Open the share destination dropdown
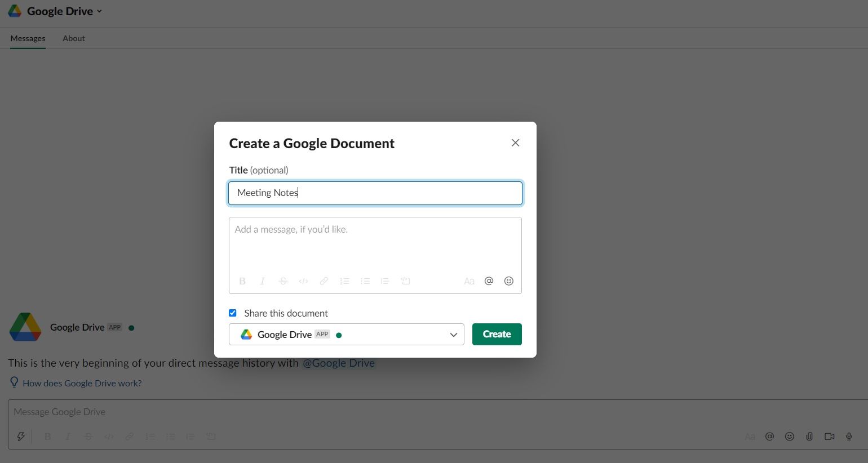Viewport: 868px width, 463px height. (453, 334)
